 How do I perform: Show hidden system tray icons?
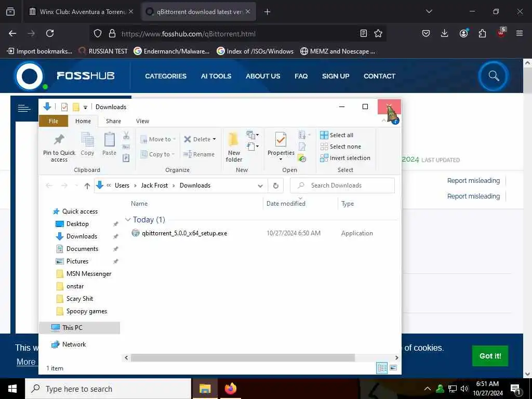[428, 389]
